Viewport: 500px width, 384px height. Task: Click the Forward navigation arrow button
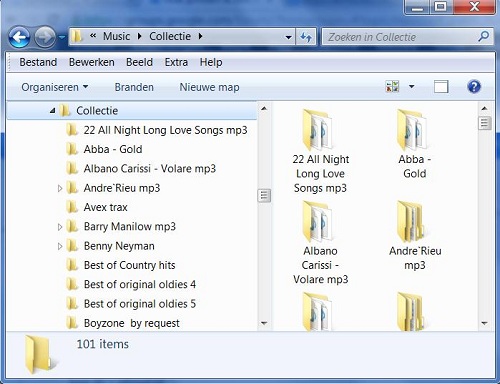click(45, 37)
